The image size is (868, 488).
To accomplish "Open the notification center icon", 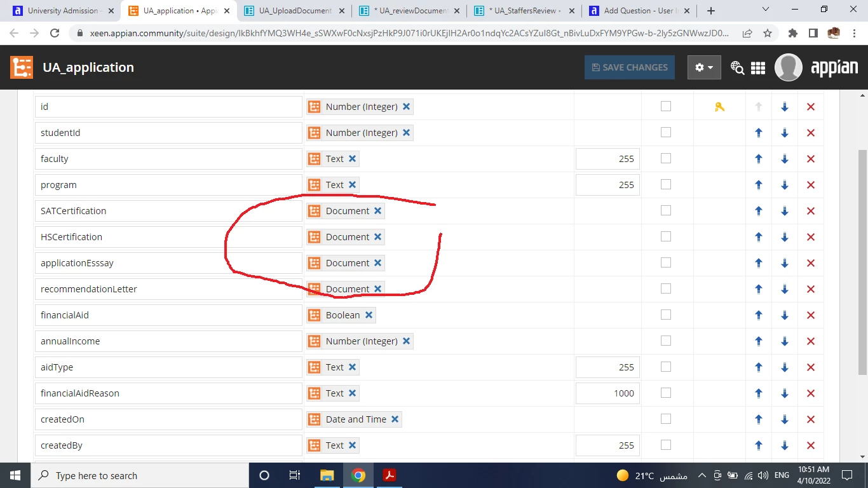I will 846,475.
